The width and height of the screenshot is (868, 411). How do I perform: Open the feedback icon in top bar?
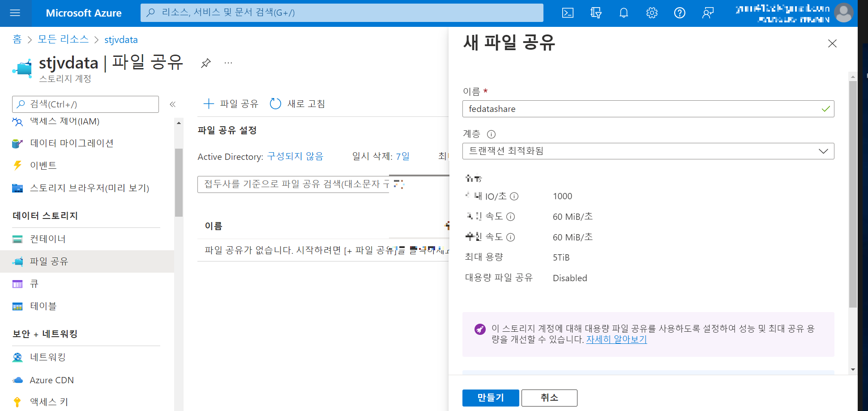tap(708, 13)
